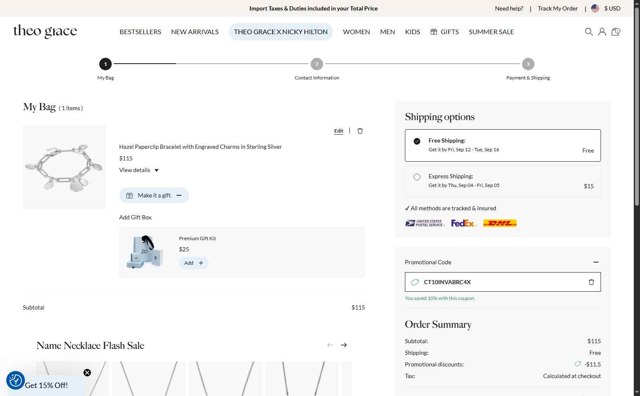Click the DHL logo
The width and height of the screenshot is (640, 396).
[500, 223]
